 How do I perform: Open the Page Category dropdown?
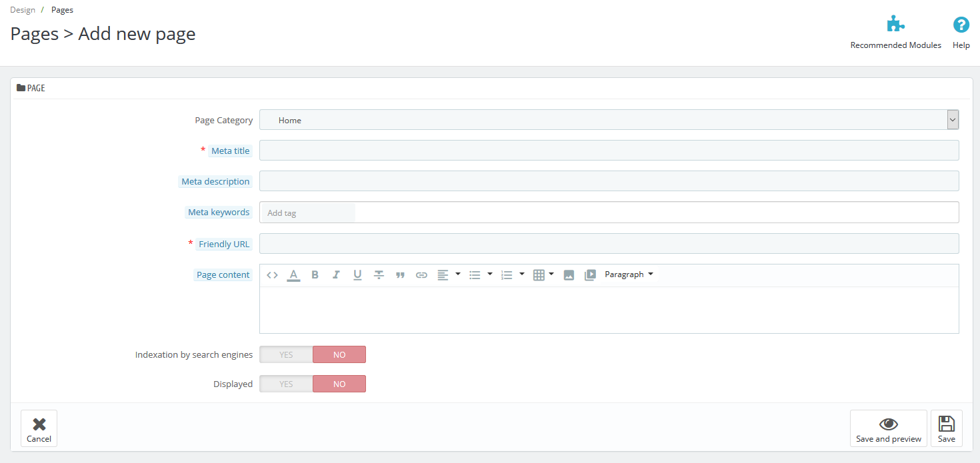(609, 120)
